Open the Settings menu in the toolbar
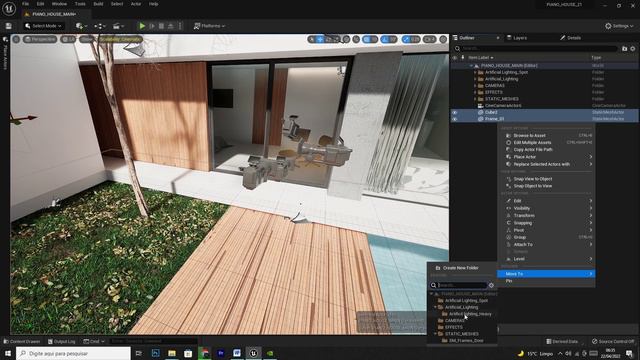This screenshot has width=640, height=360. pyautogui.click(x=619, y=26)
